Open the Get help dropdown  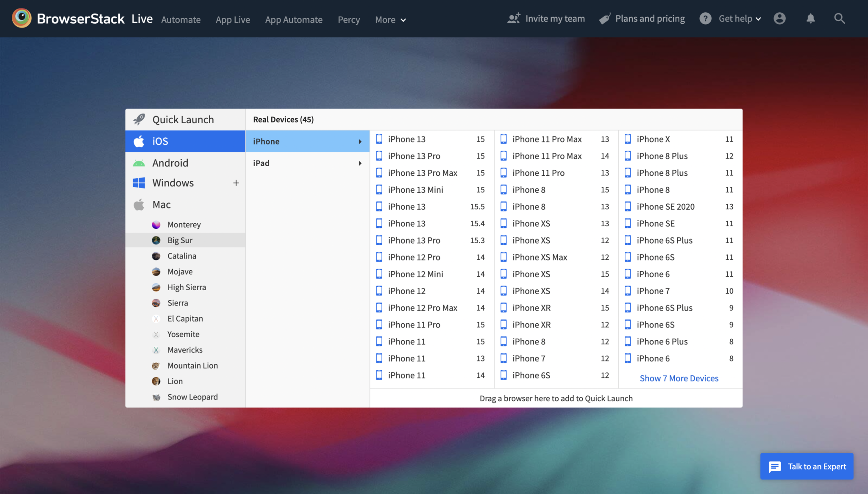click(730, 19)
